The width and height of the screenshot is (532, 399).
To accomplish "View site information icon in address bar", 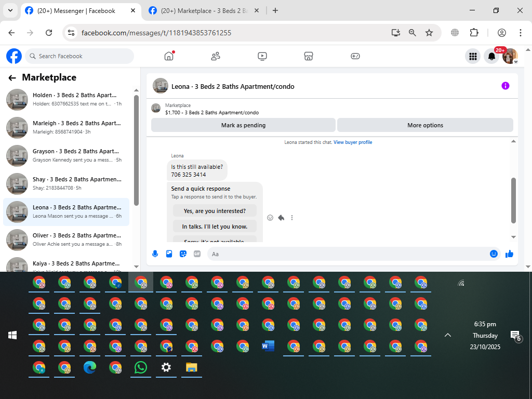I will point(71,33).
